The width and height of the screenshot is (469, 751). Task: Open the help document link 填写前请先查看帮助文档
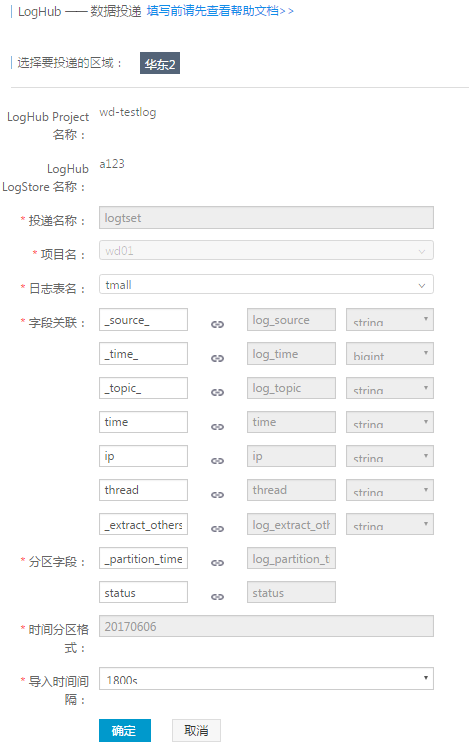[x=220, y=11]
